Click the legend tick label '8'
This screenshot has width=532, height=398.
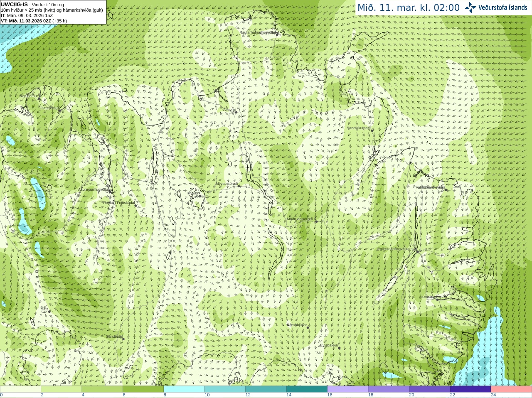click(x=165, y=395)
